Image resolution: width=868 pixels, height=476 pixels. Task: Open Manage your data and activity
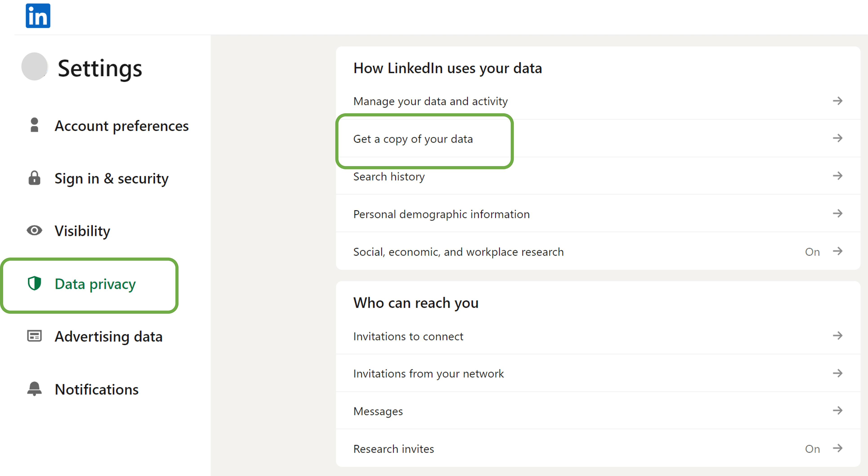598,101
